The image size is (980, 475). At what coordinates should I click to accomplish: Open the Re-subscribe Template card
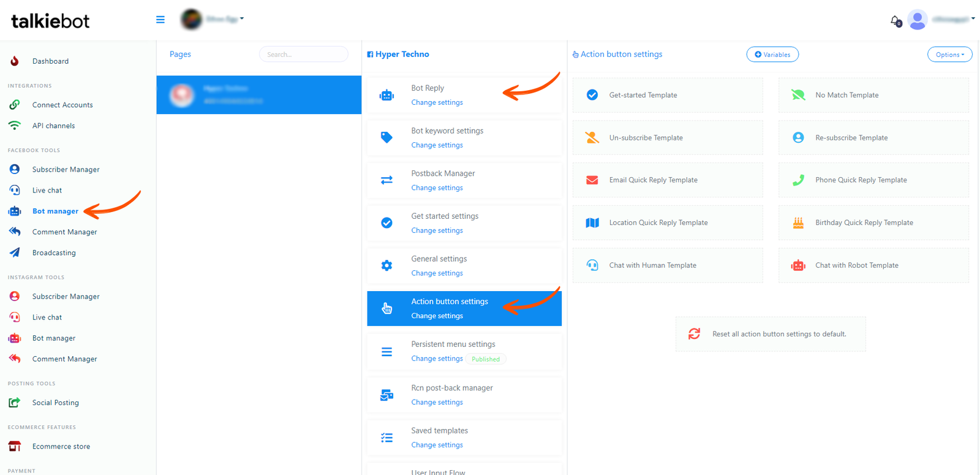point(873,137)
